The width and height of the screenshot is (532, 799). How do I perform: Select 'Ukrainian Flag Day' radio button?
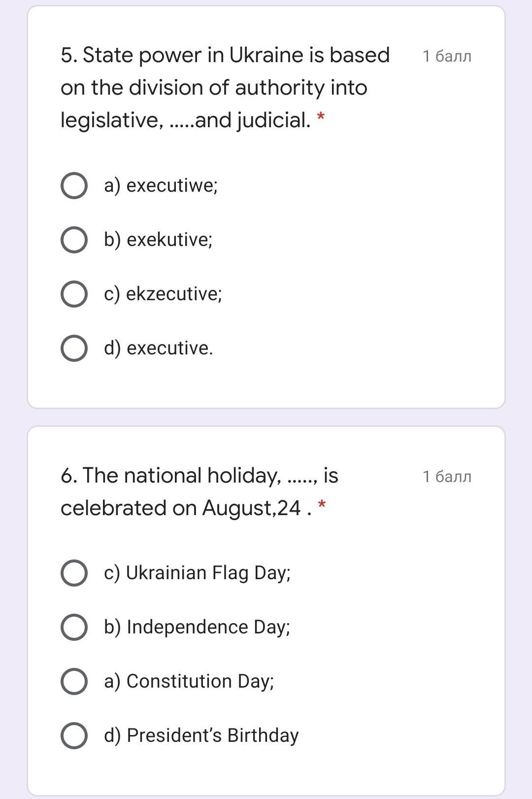74,573
